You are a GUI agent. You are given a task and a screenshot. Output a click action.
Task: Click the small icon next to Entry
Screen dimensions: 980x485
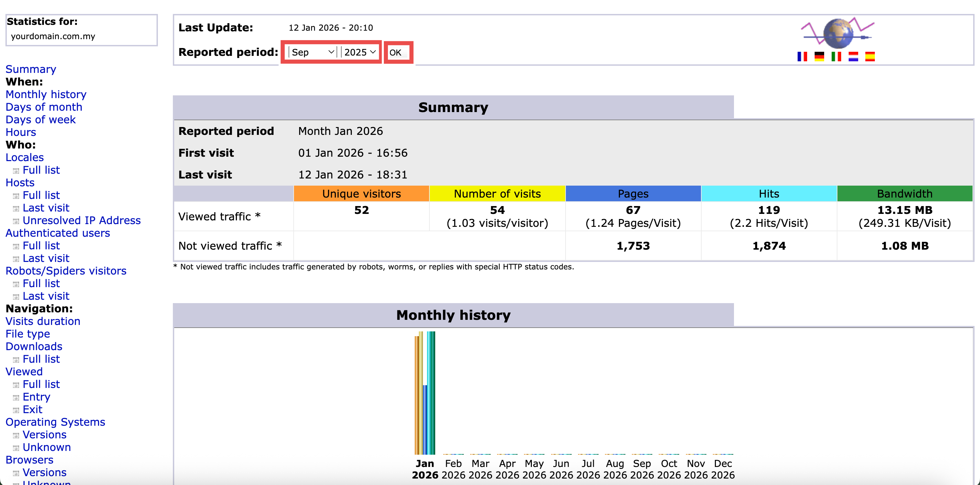tap(16, 398)
